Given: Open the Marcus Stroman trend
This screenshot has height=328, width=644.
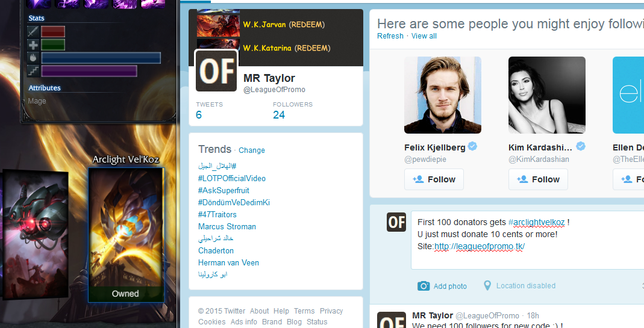Looking at the screenshot, I should 227,227.
